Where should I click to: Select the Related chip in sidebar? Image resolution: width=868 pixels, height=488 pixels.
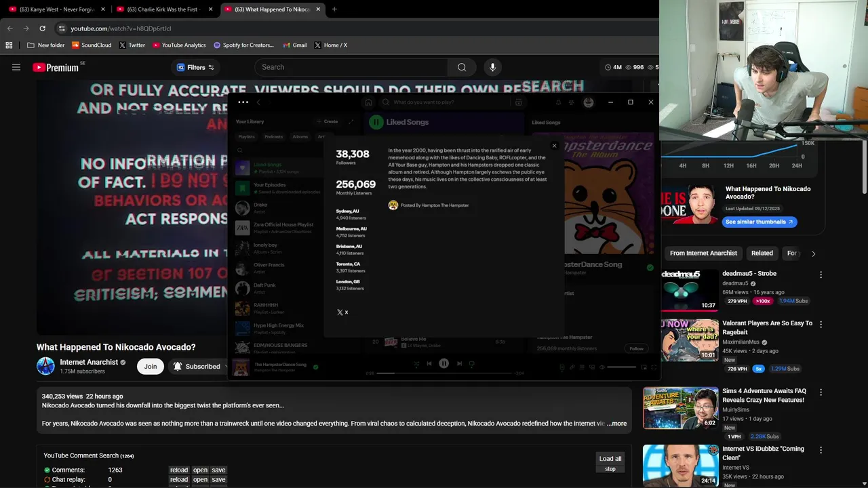pos(762,253)
